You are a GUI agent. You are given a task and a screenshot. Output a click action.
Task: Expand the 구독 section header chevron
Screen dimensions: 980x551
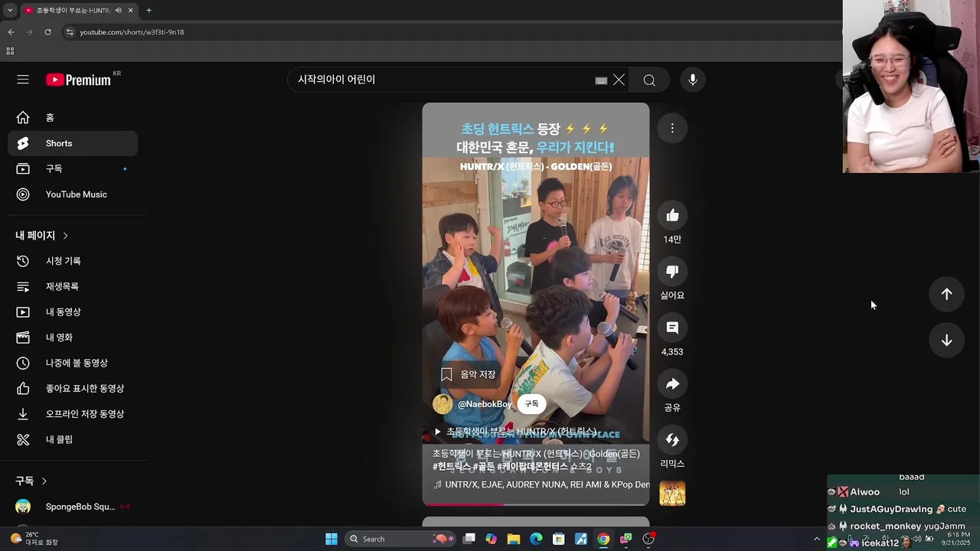tap(44, 481)
